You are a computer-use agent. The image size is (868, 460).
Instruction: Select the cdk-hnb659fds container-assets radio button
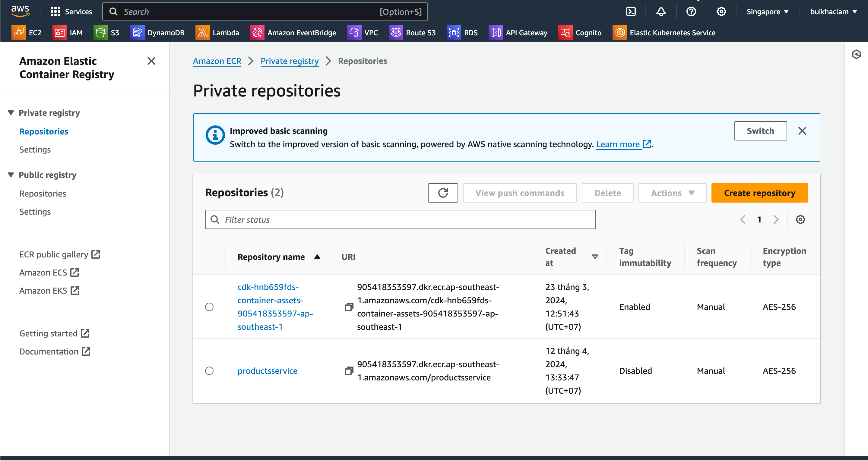[209, 307]
